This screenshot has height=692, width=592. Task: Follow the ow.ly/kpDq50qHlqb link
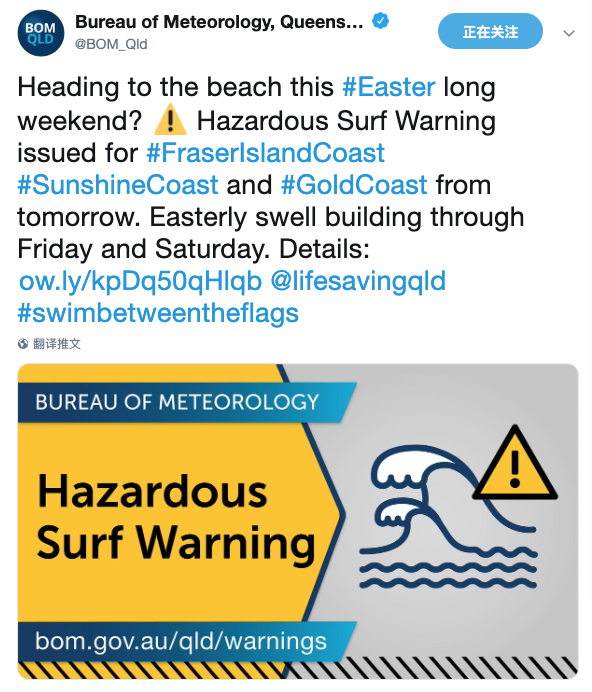pyautogui.click(x=140, y=281)
